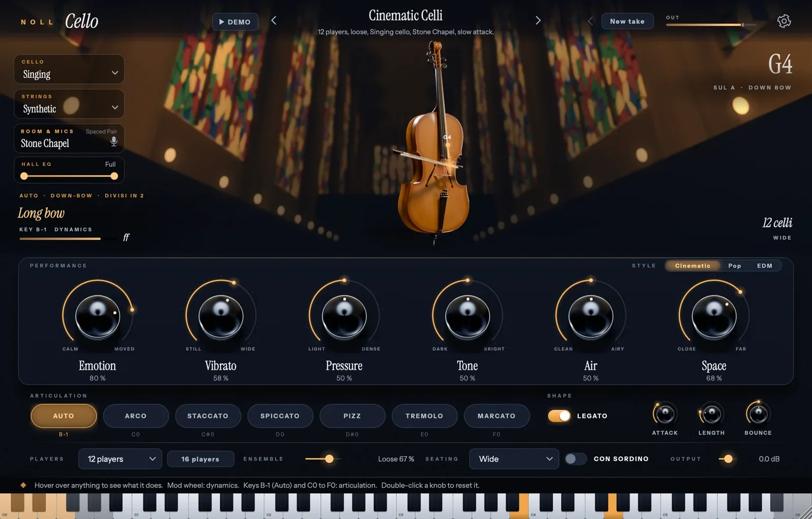
Task: Click the Vibrato knob
Action: 221,317
